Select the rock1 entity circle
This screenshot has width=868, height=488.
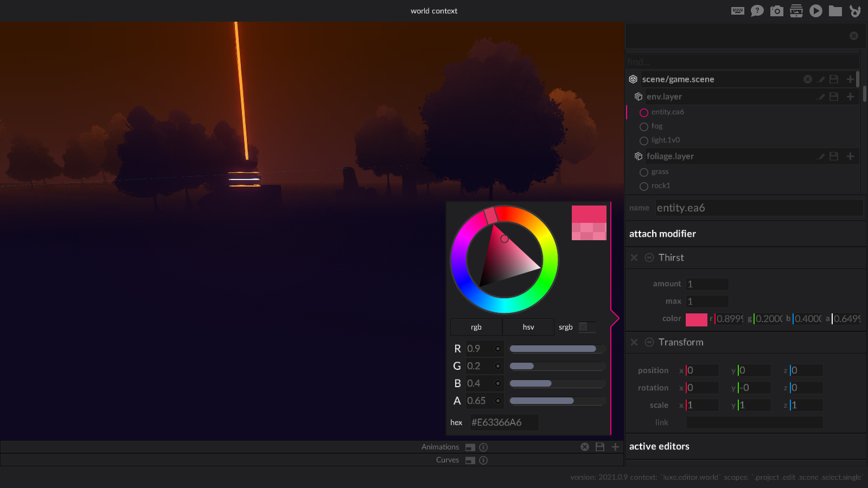[x=644, y=186]
